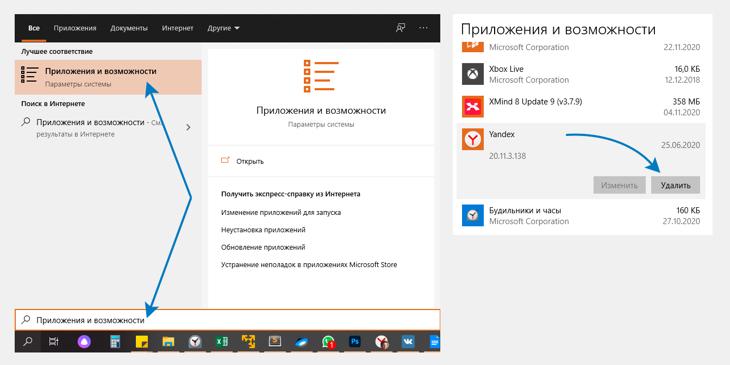Click the Лучшее соответствие section label
Viewport: 730px width, 365px height.
tap(57, 51)
